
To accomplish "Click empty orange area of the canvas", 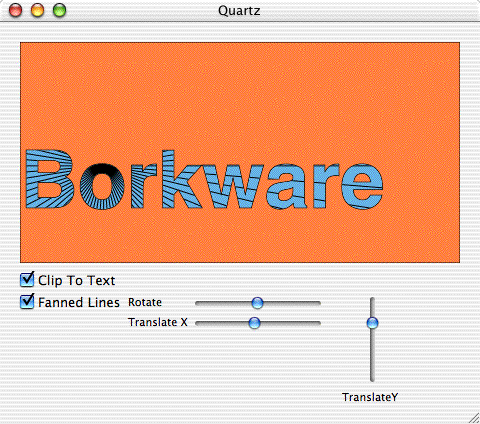I will tap(240, 93).
